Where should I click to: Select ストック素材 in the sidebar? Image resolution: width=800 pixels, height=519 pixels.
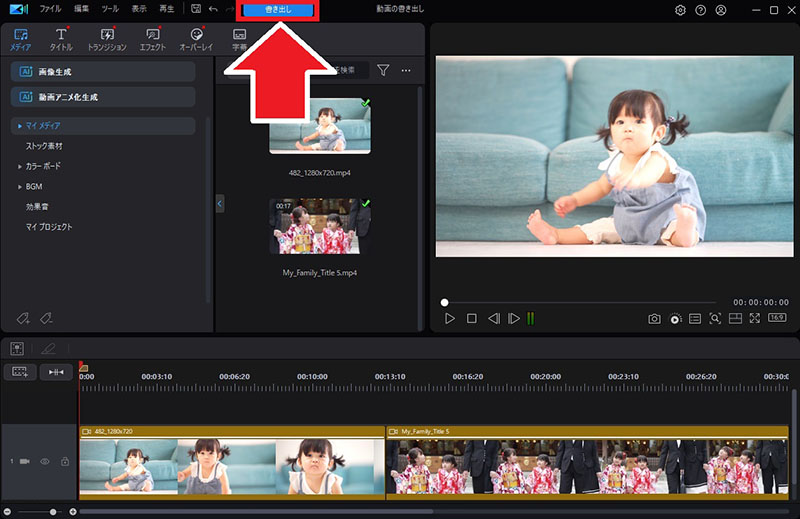[44, 146]
